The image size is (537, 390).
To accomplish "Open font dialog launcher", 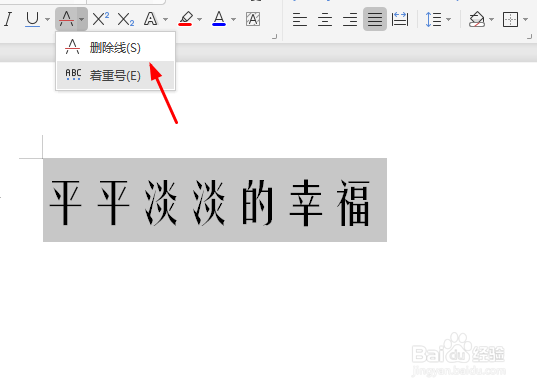I will tap(274, 37).
